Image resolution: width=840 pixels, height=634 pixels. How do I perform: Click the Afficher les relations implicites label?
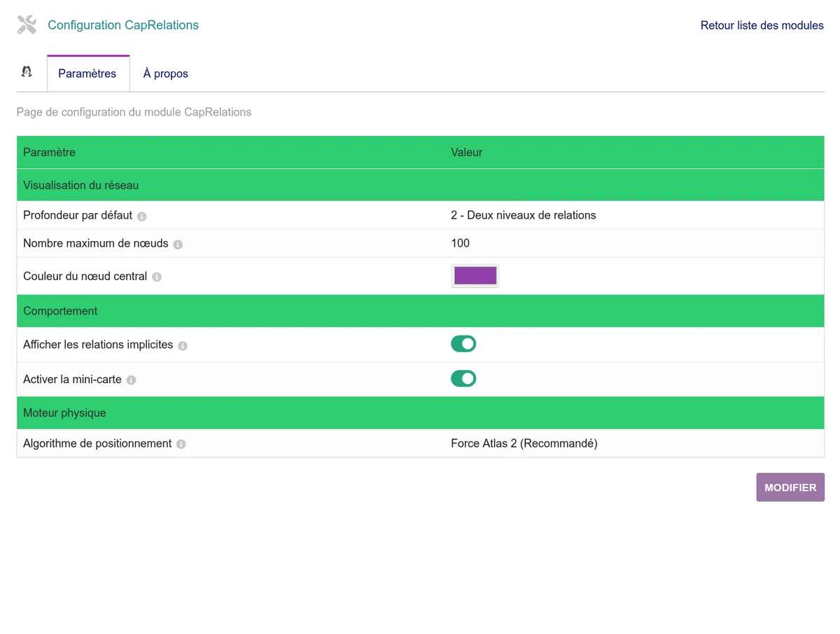pyautogui.click(x=98, y=345)
